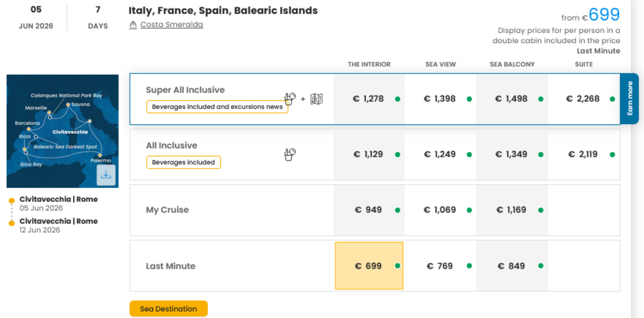Select Super All Inclusive interior € 1,278
The image size is (644, 318).
coord(369,99)
